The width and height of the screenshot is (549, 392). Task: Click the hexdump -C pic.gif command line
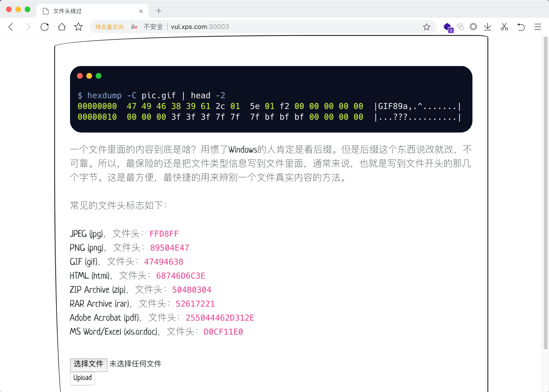tap(151, 96)
